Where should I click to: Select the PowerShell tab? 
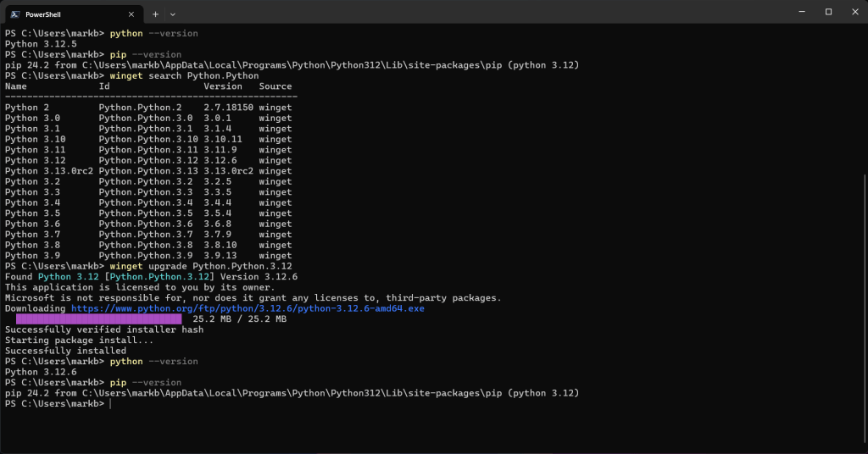(73, 14)
